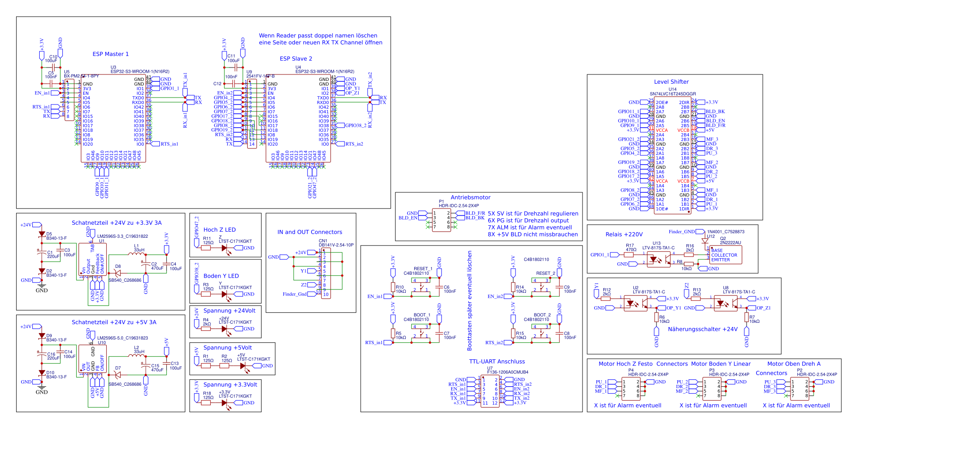Viewport: 980px width, 463px height.
Task: Select the 'Relais +220V' heading
Action: 624,235
